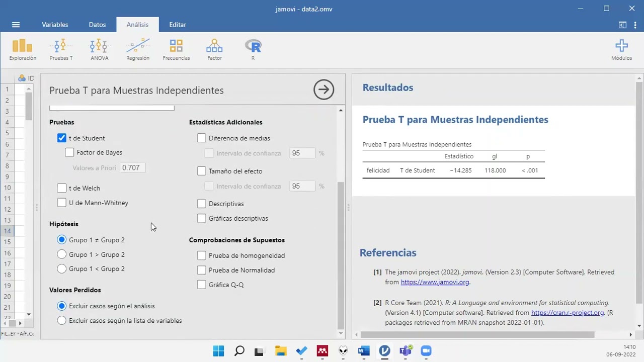644x362 pixels.
Task: Click the Valores a Priori 0.707 field
Action: click(x=133, y=167)
